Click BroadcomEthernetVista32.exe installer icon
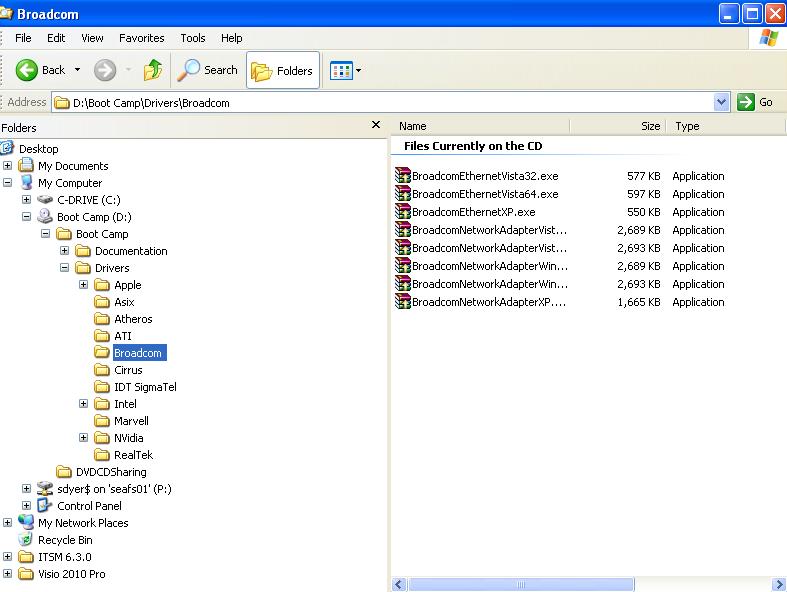Screen dimensions: 787x592 [x=403, y=176]
